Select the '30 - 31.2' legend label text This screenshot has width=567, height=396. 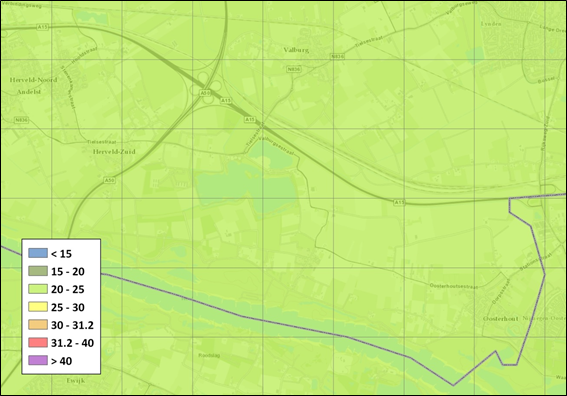[72, 325]
